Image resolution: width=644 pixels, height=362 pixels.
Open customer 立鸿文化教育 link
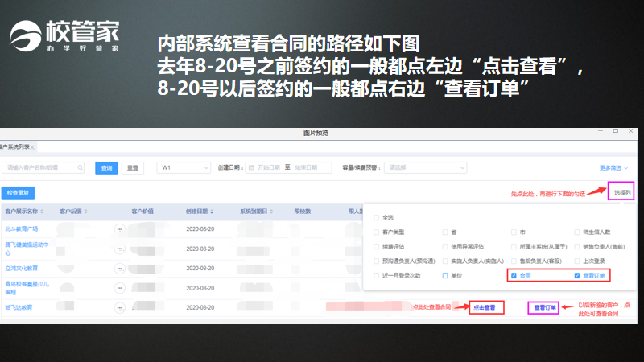(x=22, y=269)
